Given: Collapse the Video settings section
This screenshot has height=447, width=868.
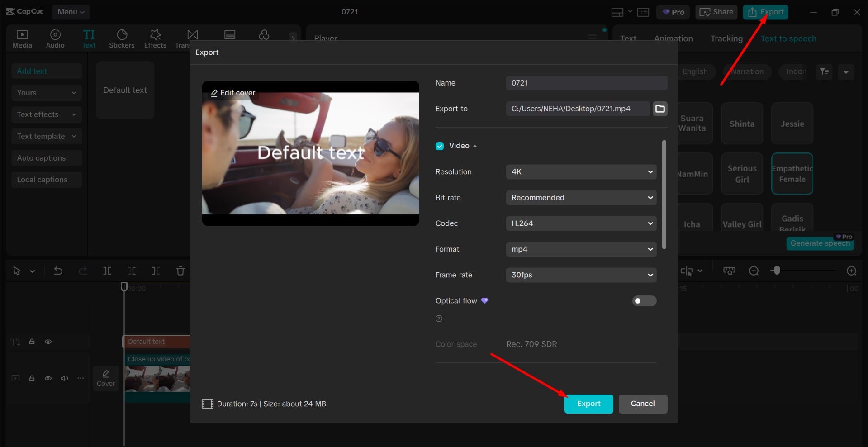Looking at the screenshot, I should tap(475, 146).
